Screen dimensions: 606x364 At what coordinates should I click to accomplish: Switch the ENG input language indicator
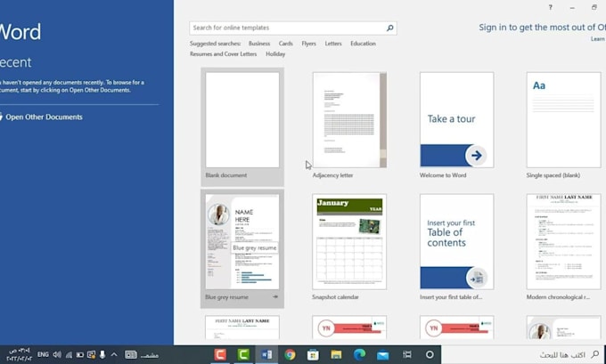[43, 354]
